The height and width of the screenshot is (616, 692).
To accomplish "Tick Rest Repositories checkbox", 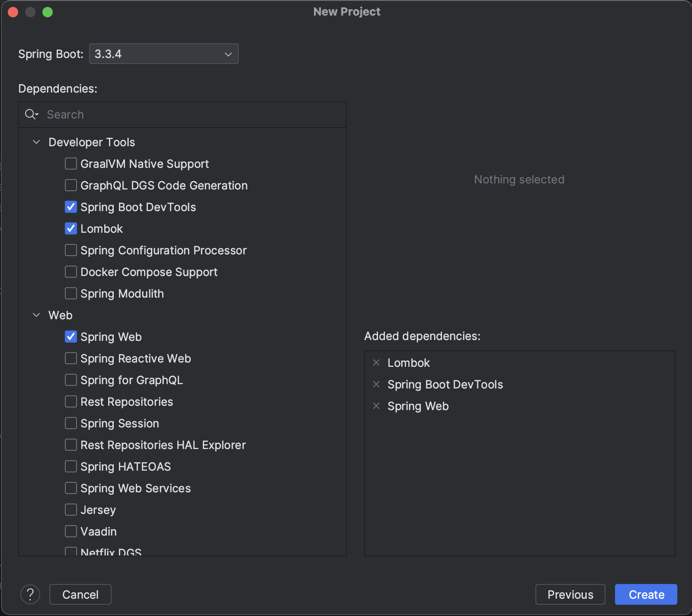I will (71, 401).
